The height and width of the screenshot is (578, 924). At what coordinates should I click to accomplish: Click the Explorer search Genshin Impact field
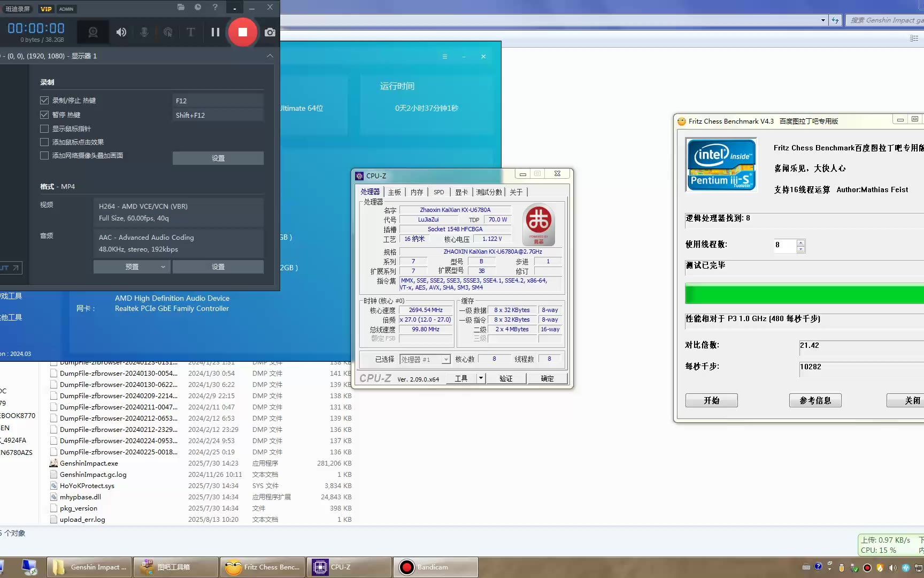coord(885,20)
